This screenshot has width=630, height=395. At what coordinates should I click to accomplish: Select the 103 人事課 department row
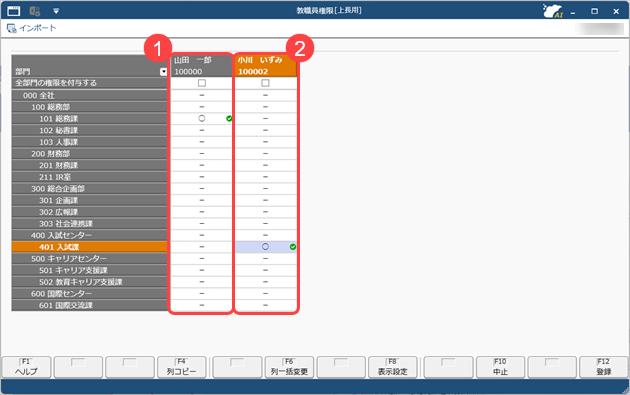(x=89, y=142)
